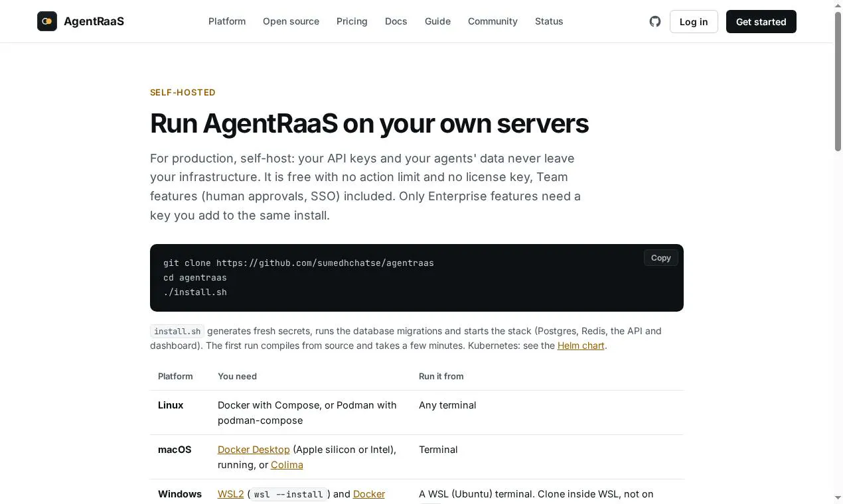Check the Status nav link
Viewport: 843px width, 504px height.
click(549, 21)
